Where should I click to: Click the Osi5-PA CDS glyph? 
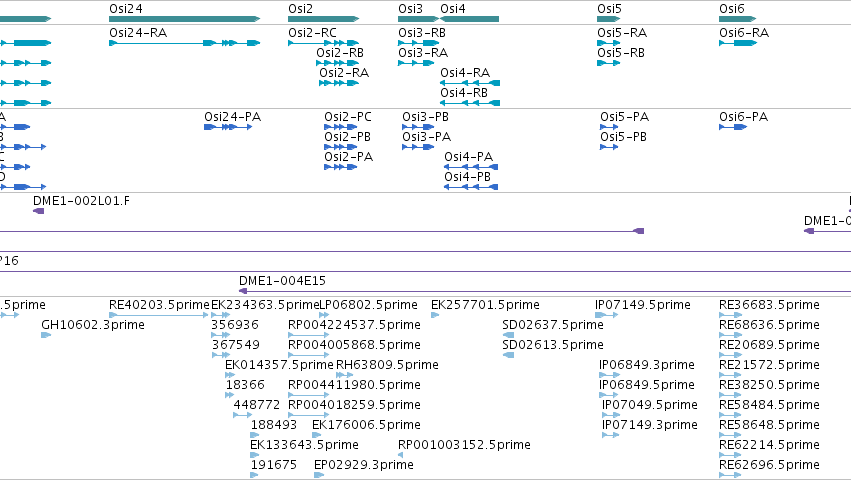609,127
